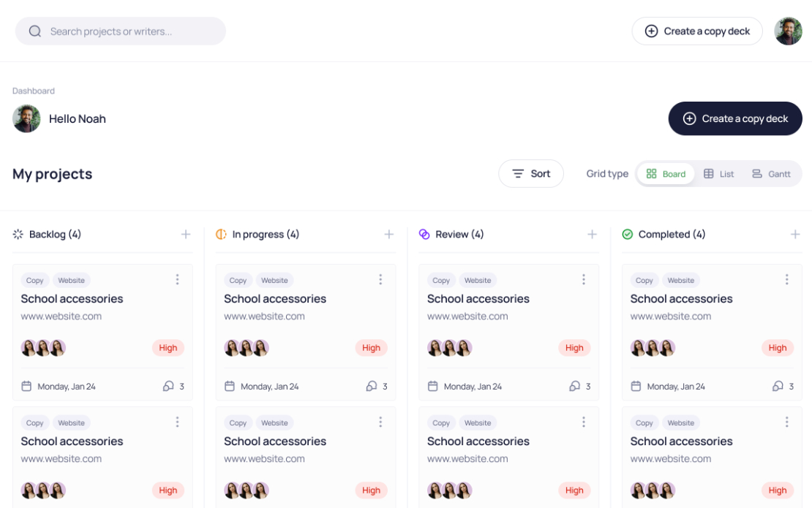812x508 pixels.
Task: Click Monday, Jan 24 on first Completed card
Action: point(676,387)
